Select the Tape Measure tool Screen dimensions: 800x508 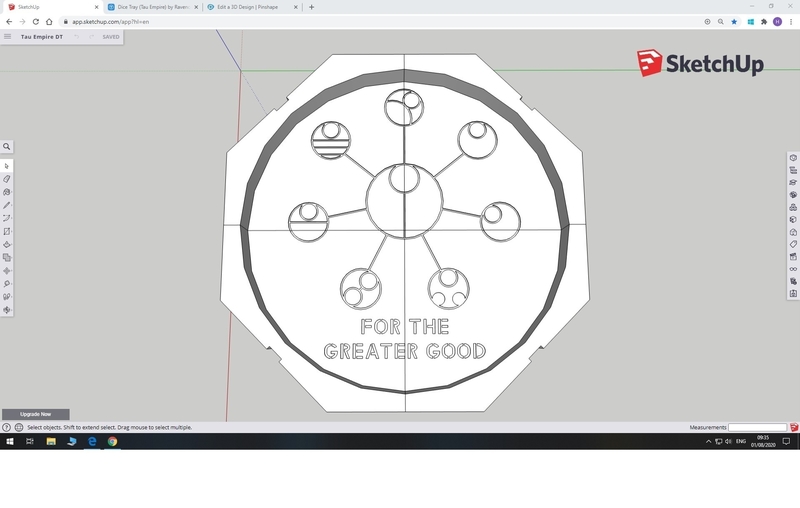tap(7, 284)
